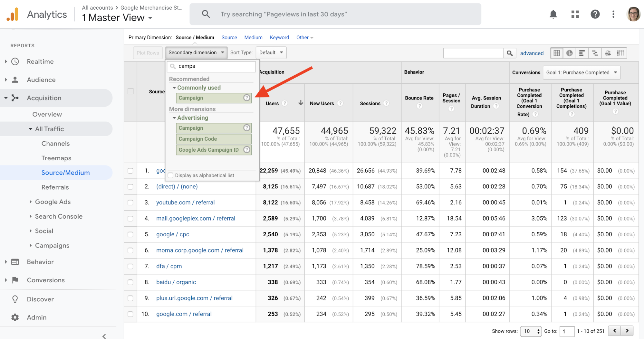Switch to the Comparison view icon

point(595,53)
